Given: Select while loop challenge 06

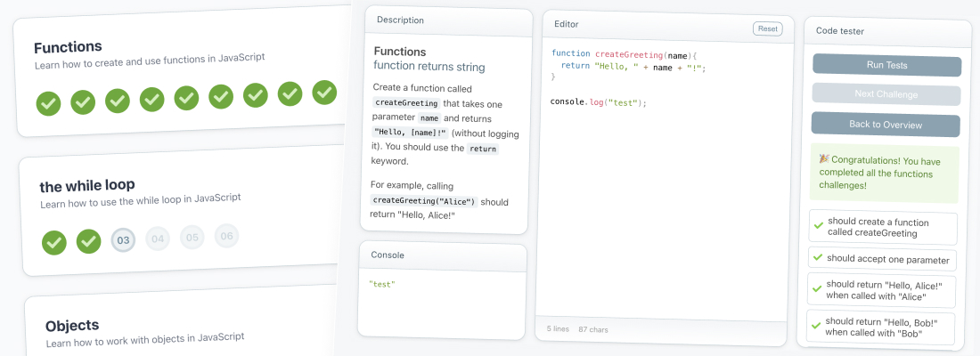Looking at the screenshot, I should coord(226,236).
